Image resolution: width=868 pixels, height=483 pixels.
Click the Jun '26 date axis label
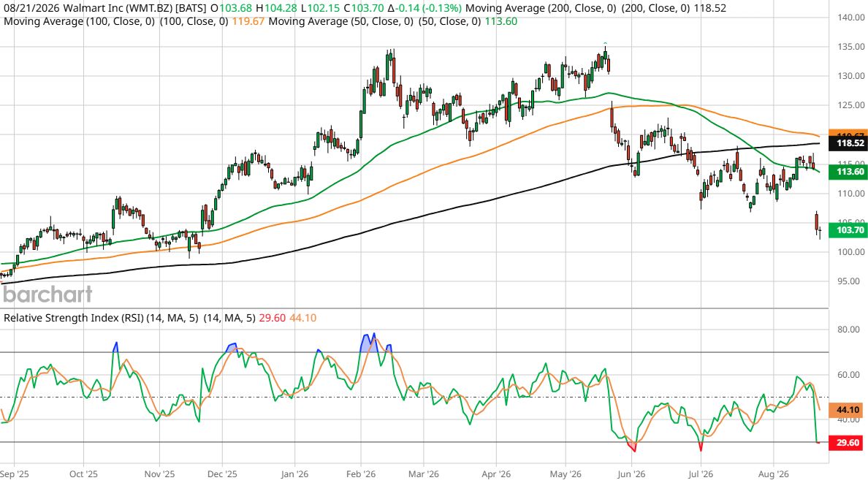631,474
